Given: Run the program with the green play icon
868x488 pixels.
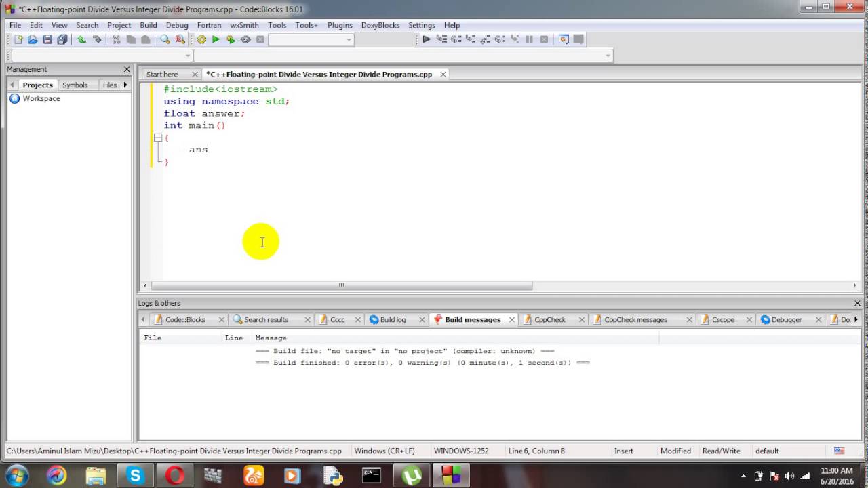Looking at the screenshot, I should coord(216,39).
